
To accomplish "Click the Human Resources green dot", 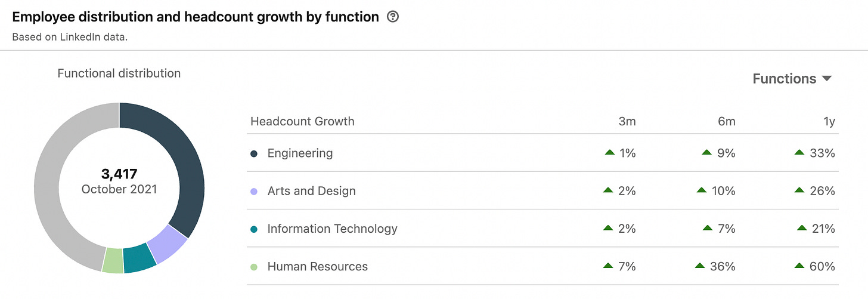I will point(254,267).
